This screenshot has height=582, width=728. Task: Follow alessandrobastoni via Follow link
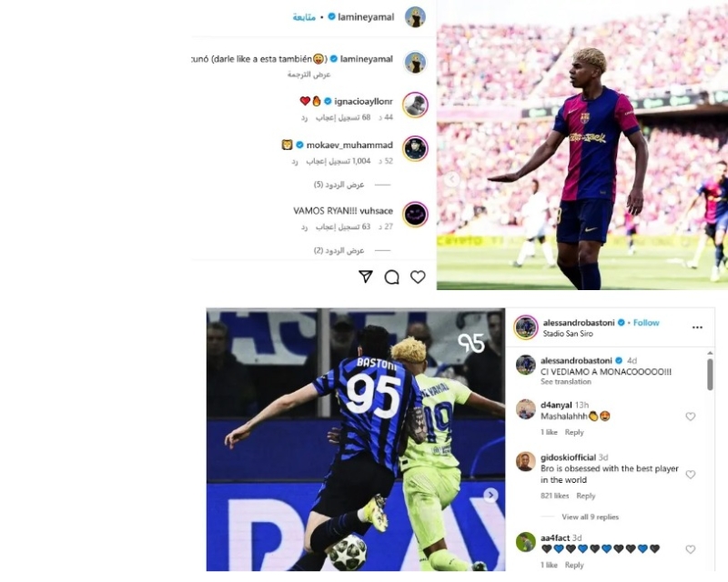[646, 323]
